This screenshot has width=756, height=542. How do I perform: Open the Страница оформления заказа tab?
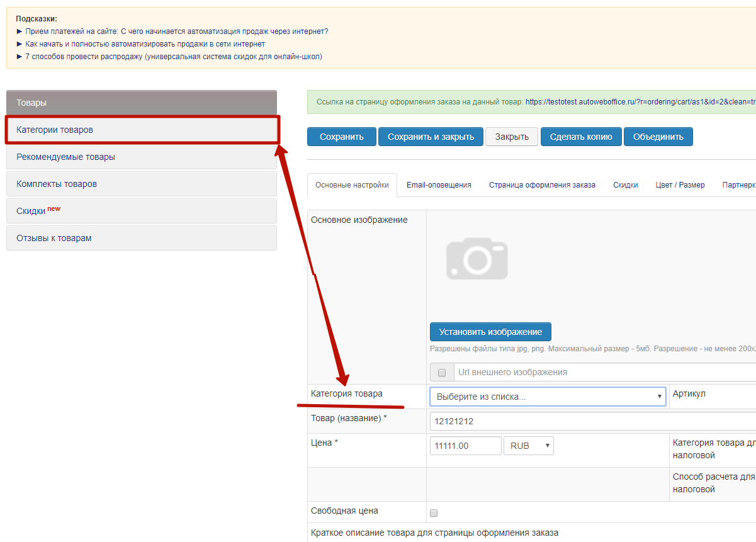click(542, 185)
